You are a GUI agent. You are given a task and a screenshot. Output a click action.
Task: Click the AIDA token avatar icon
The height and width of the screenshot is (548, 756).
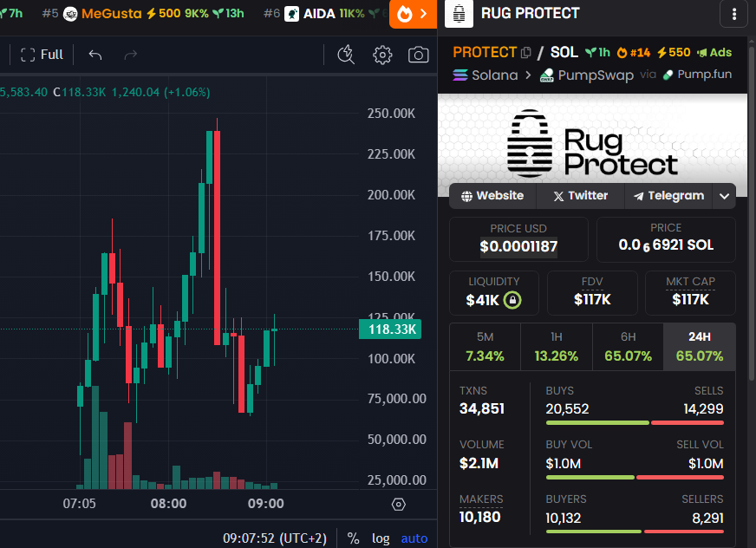291,14
